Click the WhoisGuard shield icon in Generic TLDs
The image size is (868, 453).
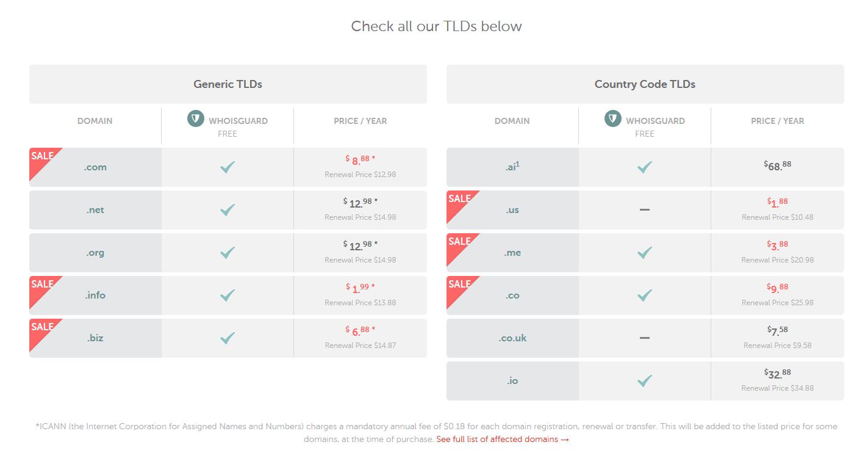coord(196,118)
